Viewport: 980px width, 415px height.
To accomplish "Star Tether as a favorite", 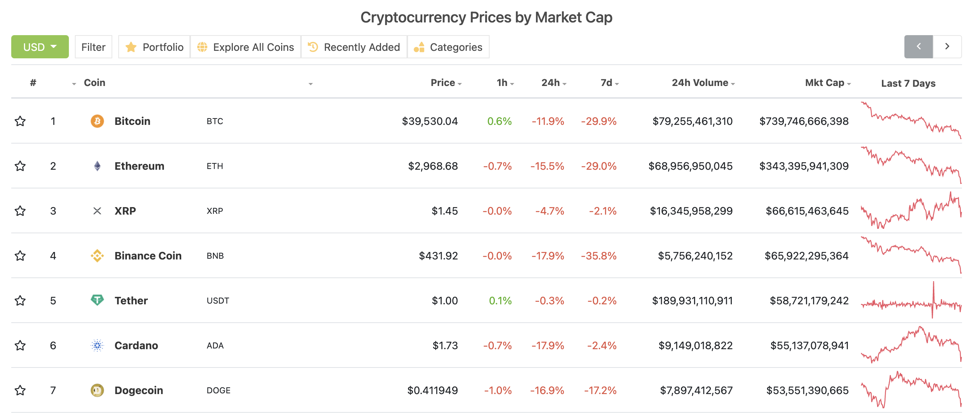I will [20, 301].
